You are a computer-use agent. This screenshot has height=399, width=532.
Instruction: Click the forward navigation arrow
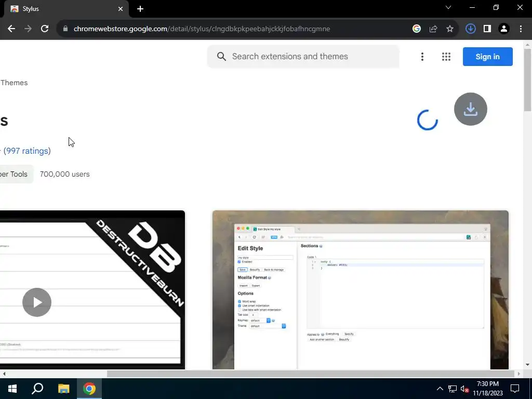pyautogui.click(x=28, y=29)
